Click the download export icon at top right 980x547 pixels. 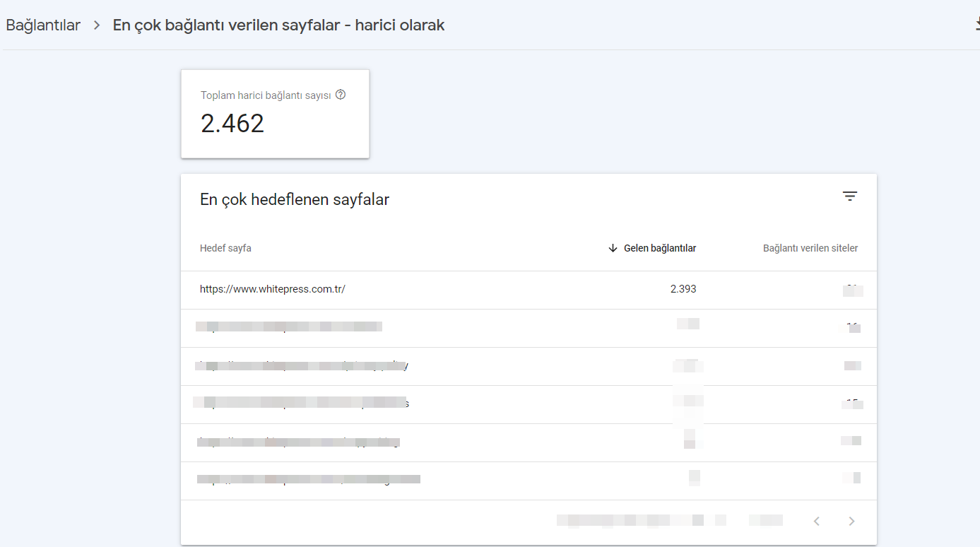click(976, 25)
